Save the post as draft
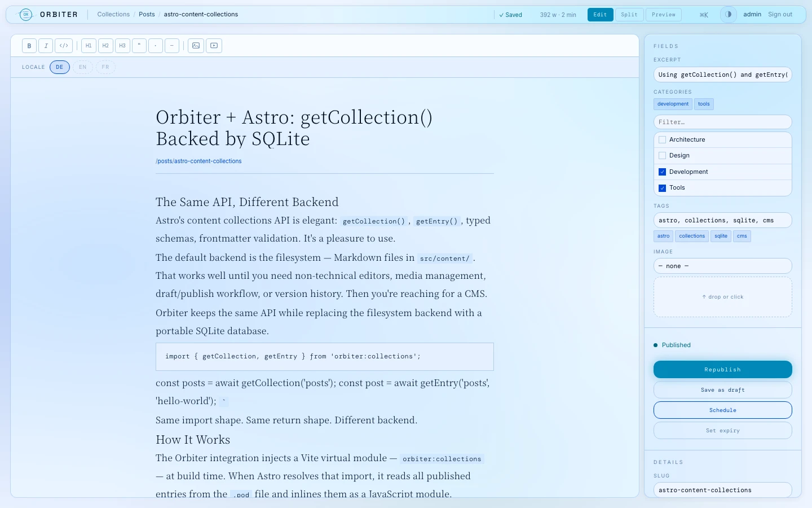The image size is (812, 508). [x=723, y=389]
